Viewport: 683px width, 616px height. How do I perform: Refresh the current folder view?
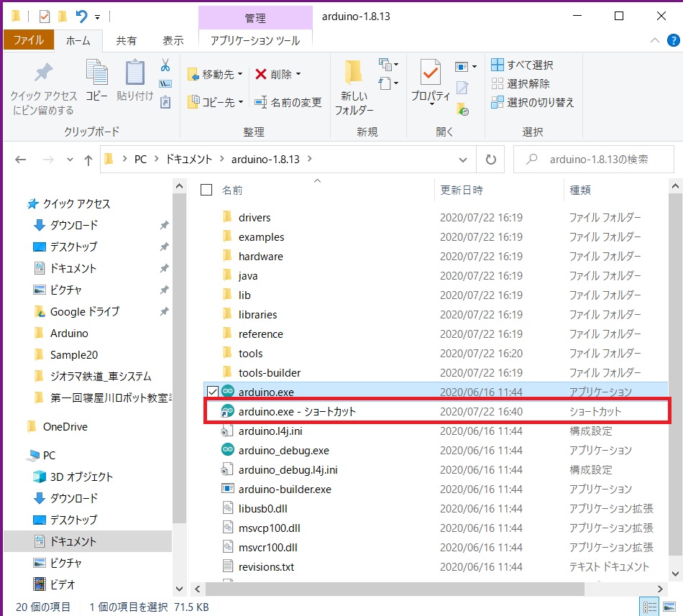pos(490,160)
